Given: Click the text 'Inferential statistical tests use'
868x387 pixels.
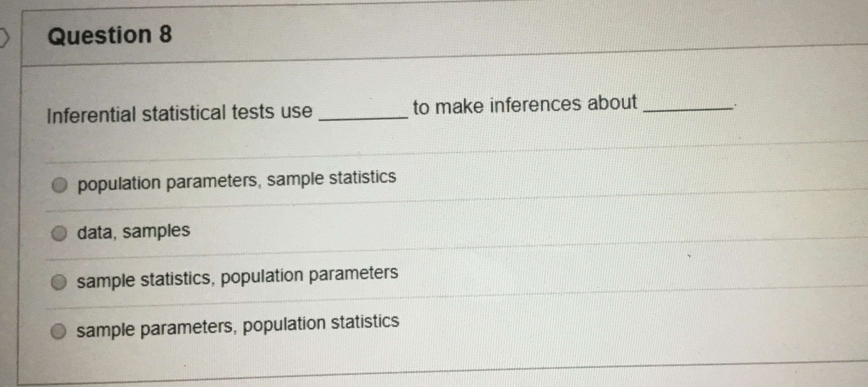Looking at the screenshot, I should click(x=179, y=113).
